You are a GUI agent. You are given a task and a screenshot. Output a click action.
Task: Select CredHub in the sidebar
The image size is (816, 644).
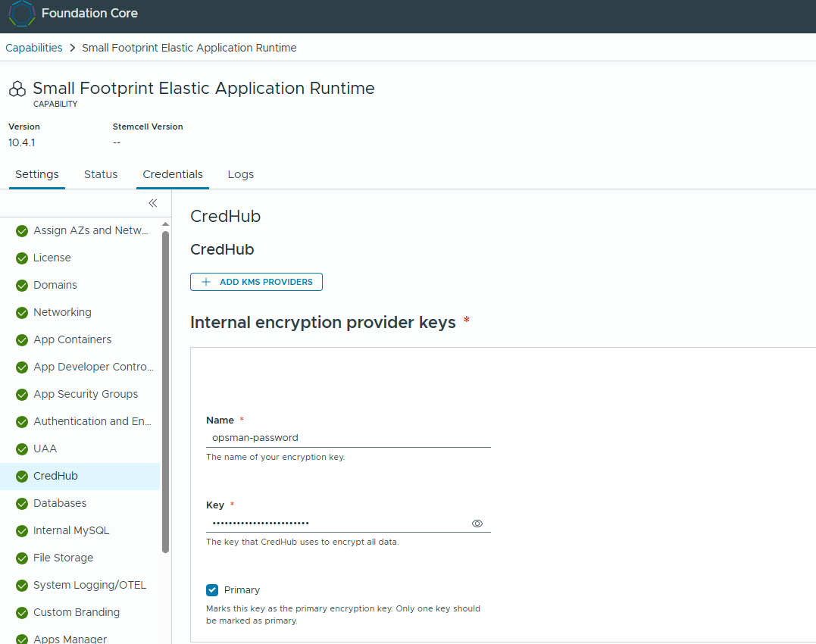(x=80, y=476)
